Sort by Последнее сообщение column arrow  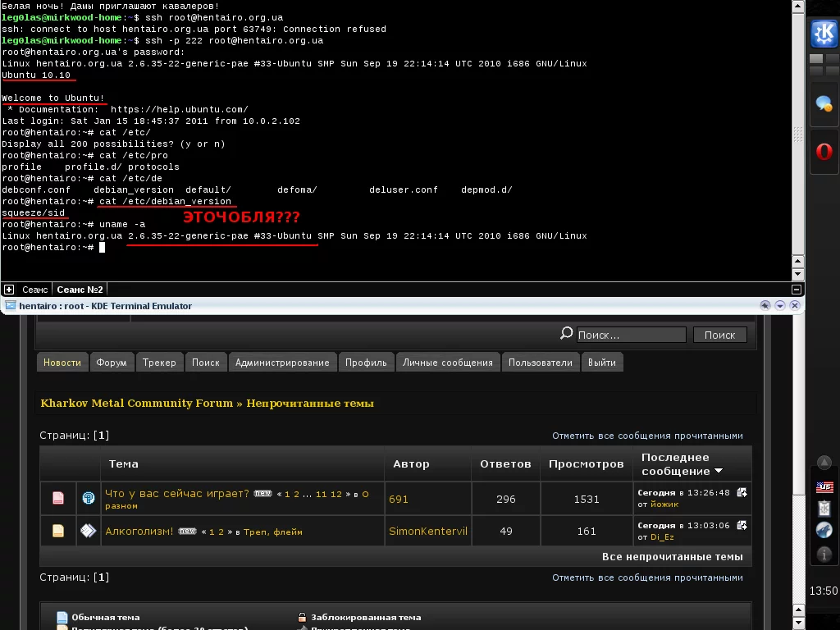719,472
